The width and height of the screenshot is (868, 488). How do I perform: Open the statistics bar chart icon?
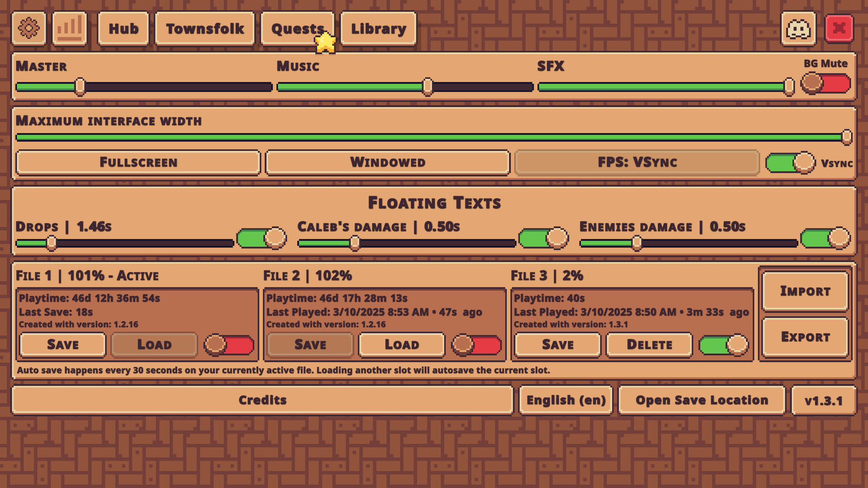(x=69, y=28)
